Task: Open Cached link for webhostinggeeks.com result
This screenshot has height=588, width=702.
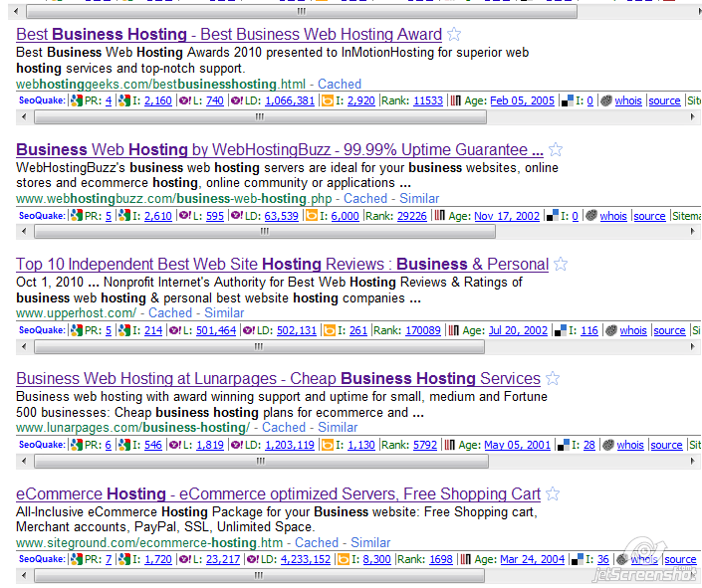Action: tap(340, 85)
